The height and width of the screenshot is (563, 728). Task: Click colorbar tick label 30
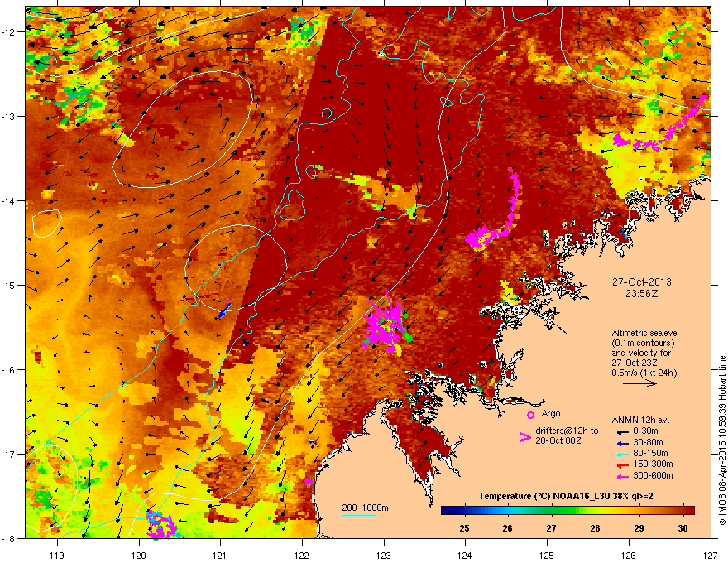click(682, 528)
